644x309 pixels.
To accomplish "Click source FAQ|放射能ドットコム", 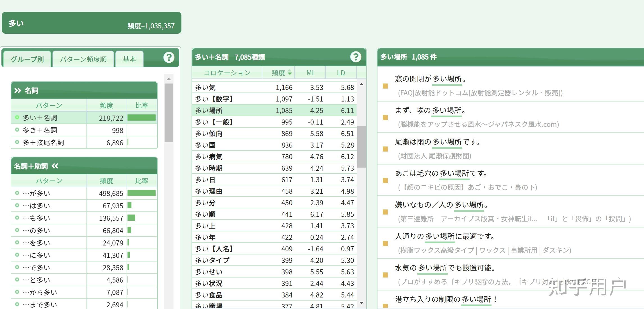I will (480, 93).
